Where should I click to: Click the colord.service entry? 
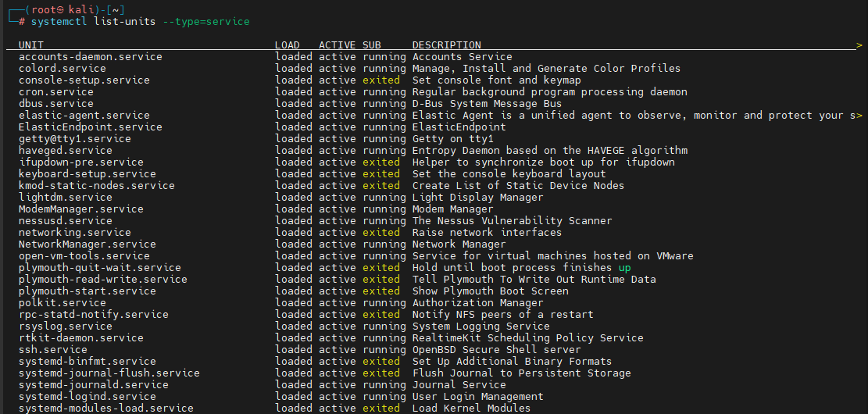coord(62,69)
